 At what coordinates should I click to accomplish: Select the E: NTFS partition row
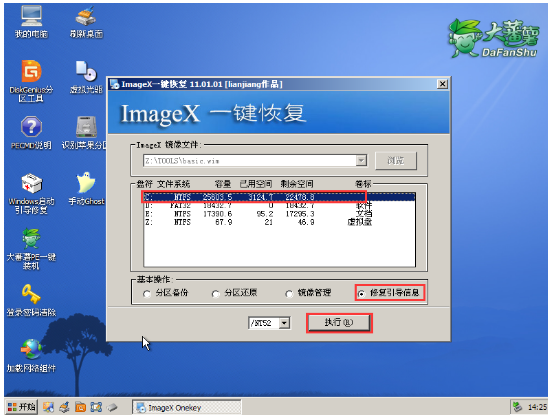pos(279,214)
